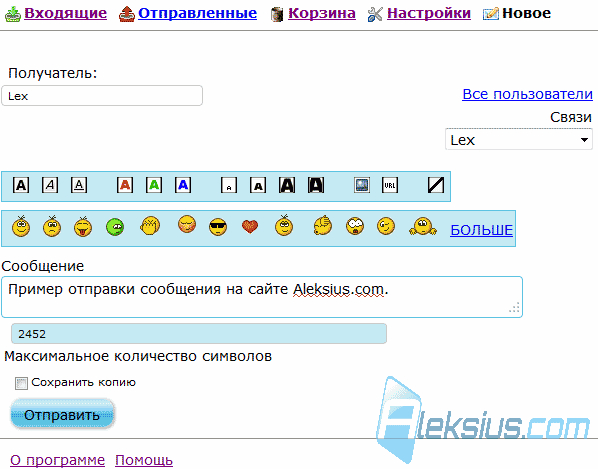Open the Все пользователи link
This screenshot has width=598, height=469.
point(527,94)
